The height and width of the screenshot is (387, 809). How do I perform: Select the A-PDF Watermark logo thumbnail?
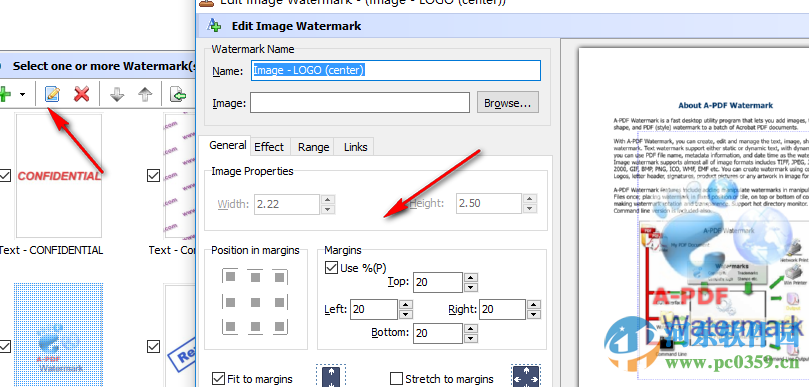point(59,334)
